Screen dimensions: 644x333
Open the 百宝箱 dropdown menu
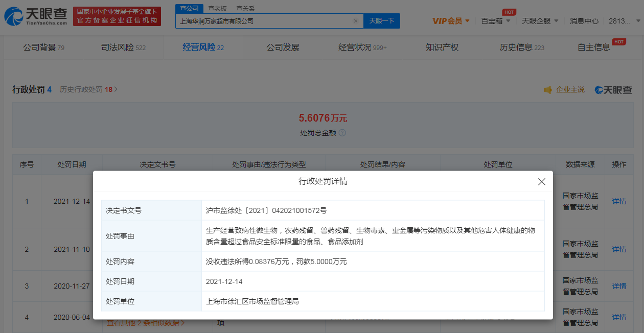click(x=495, y=21)
